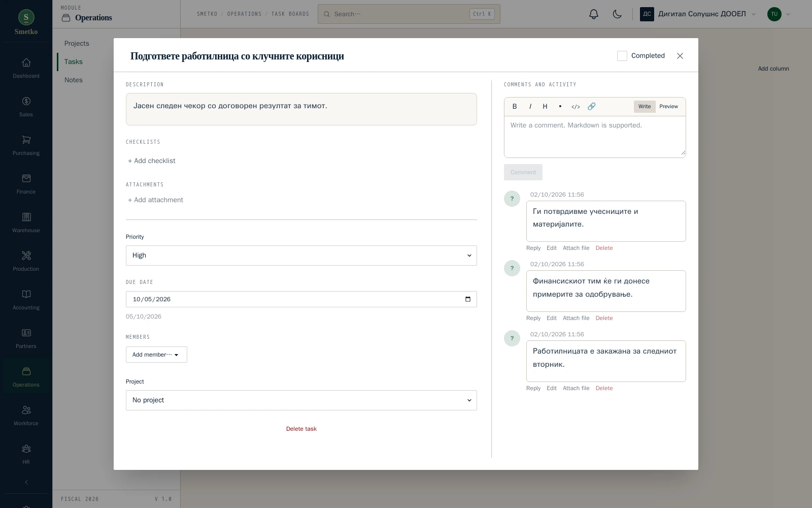Screen dimensions: 812x508
Task: Open the Add member dropdown
Action: (156, 355)
